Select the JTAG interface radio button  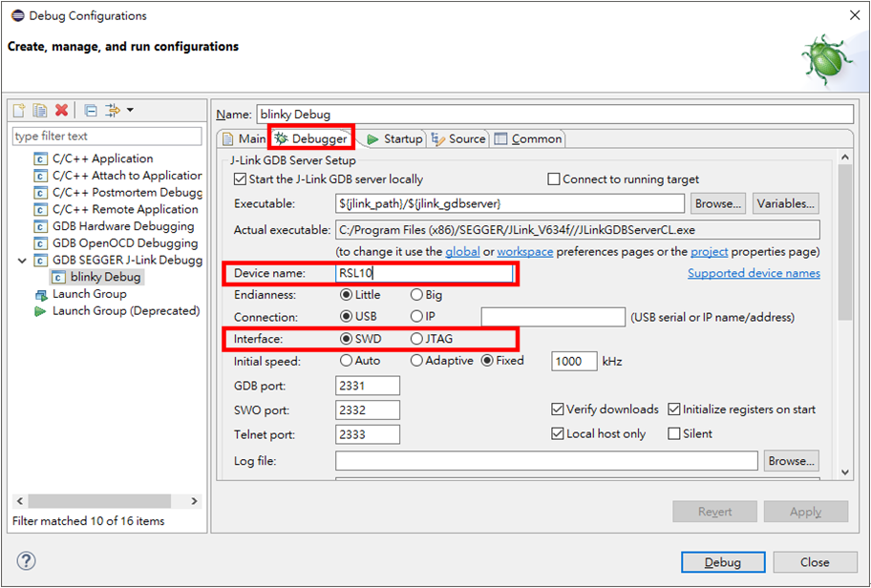click(416, 339)
